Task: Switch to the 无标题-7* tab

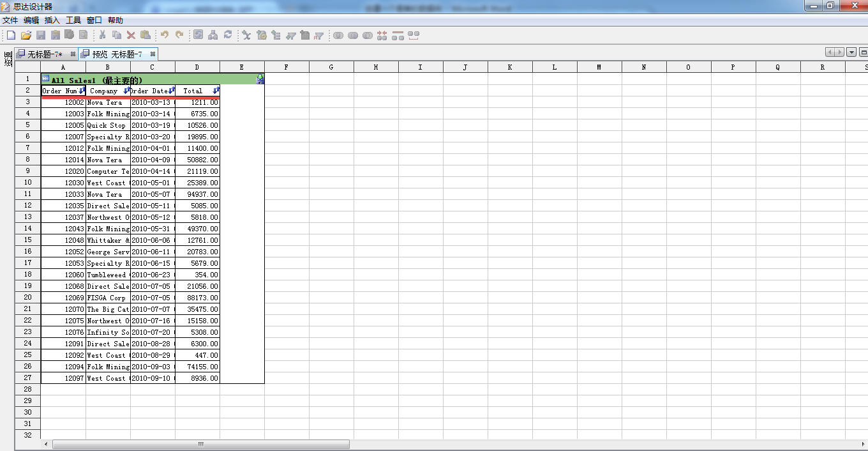Action: [x=45, y=54]
